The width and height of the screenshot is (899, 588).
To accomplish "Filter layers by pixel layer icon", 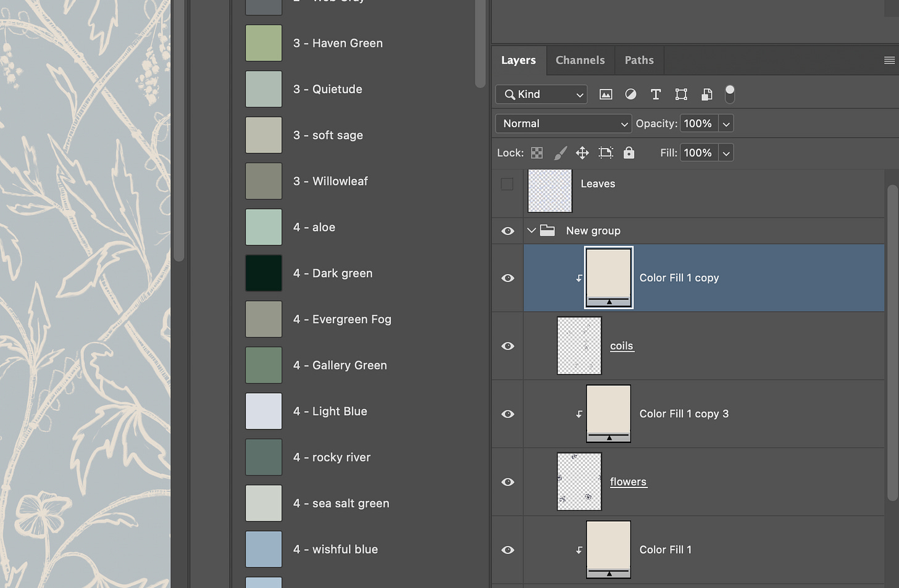I will [606, 94].
